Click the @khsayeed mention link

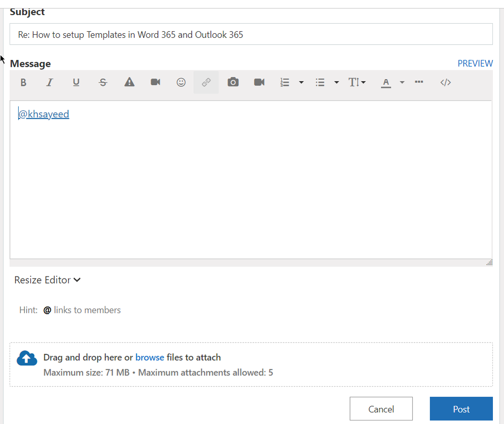click(x=44, y=114)
